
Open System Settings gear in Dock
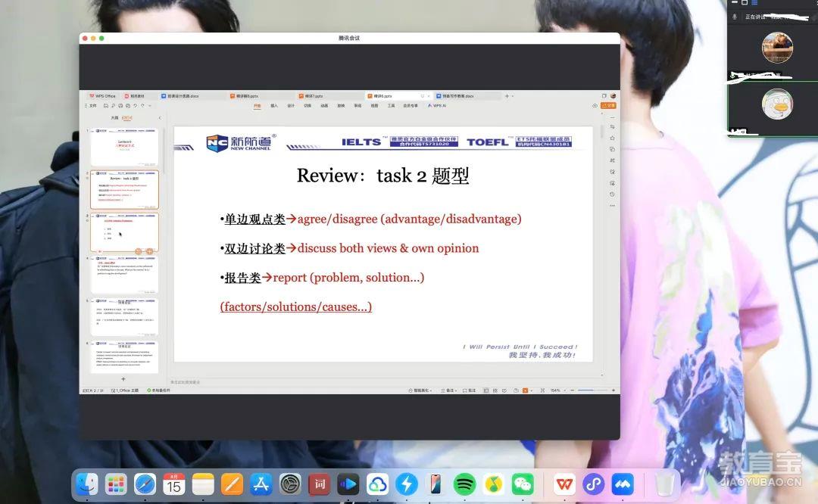(x=290, y=484)
